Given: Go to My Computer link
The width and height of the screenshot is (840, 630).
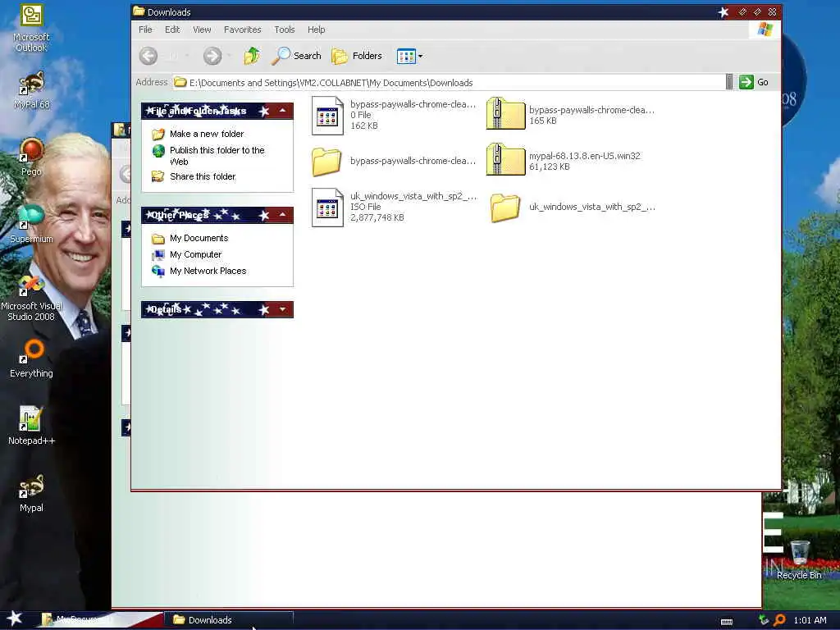Looking at the screenshot, I should 195,254.
